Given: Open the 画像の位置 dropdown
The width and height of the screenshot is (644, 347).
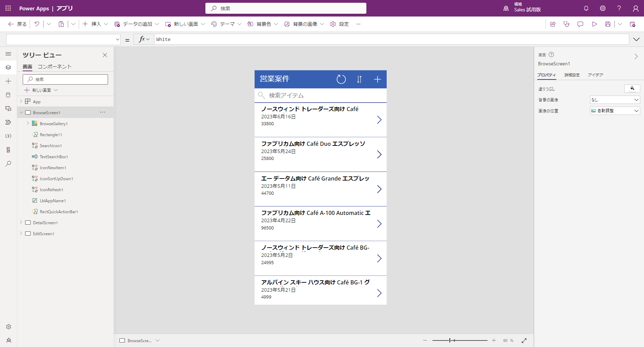Looking at the screenshot, I should tap(615, 111).
